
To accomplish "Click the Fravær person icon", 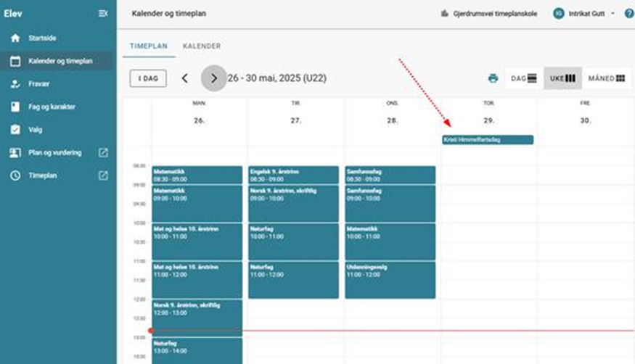I will (15, 84).
